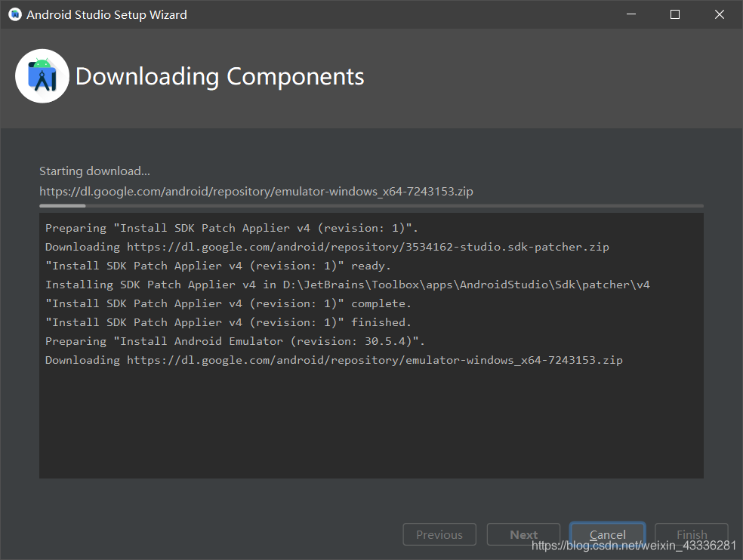
Task: Click the Android Studio title bar icon
Action: click(x=14, y=14)
